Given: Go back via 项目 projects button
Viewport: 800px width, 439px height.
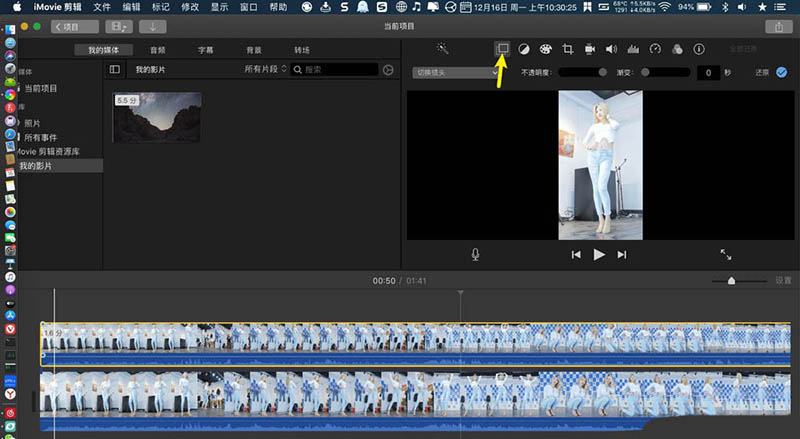Looking at the screenshot, I should point(75,27).
